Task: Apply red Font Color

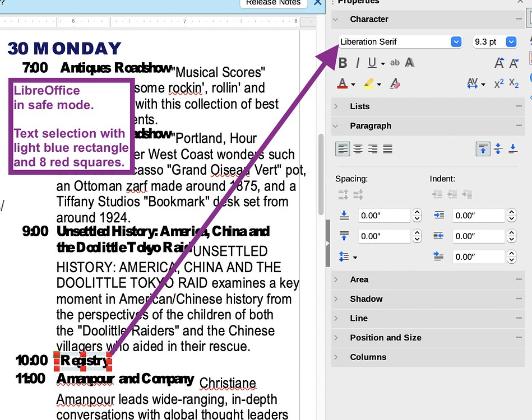Action: pyautogui.click(x=343, y=83)
